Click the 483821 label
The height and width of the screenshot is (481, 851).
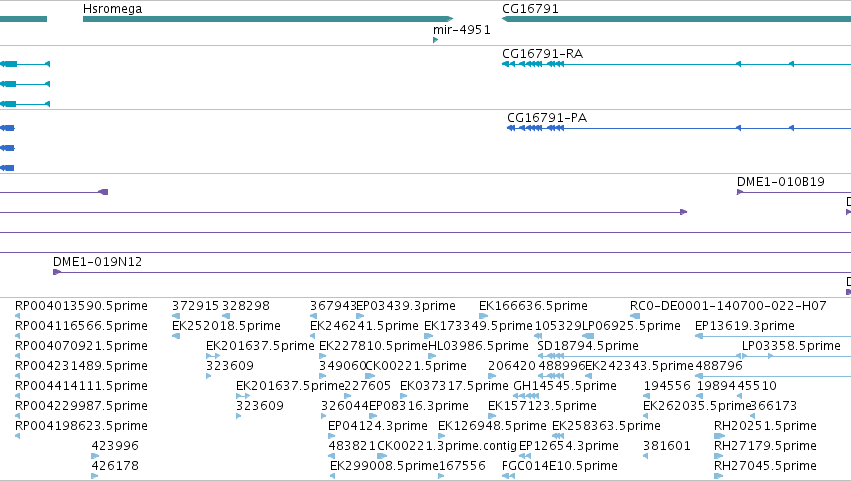(x=352, y=446)
